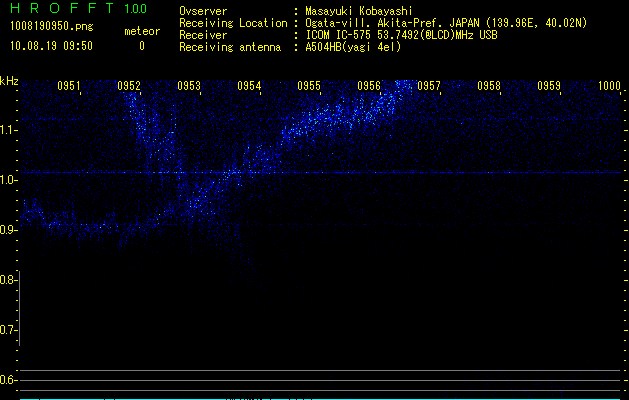Click the meteor count value 0
Viewport: 629px width, 400px height.
pyautogui.click(x=142, y=46)
